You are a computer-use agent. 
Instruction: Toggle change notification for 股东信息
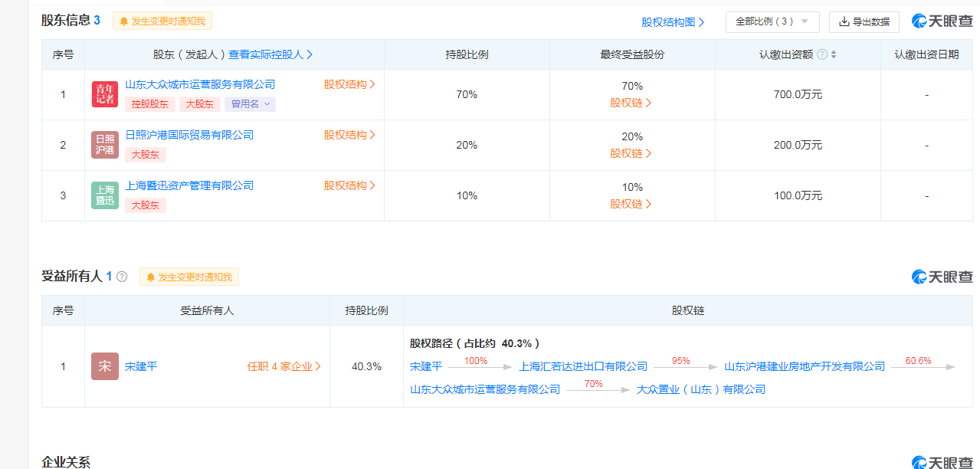[162, 21]
